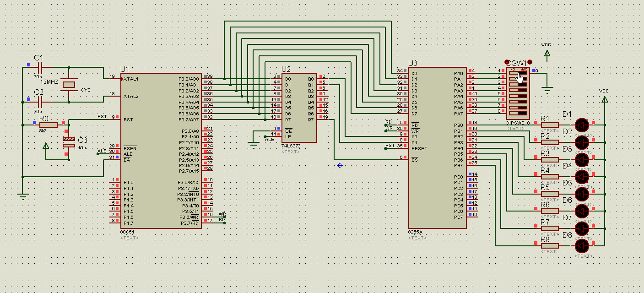Screen dimensions: 644x293
Task: Click the 80C51 label under U1
Action: tap(127, 232)
